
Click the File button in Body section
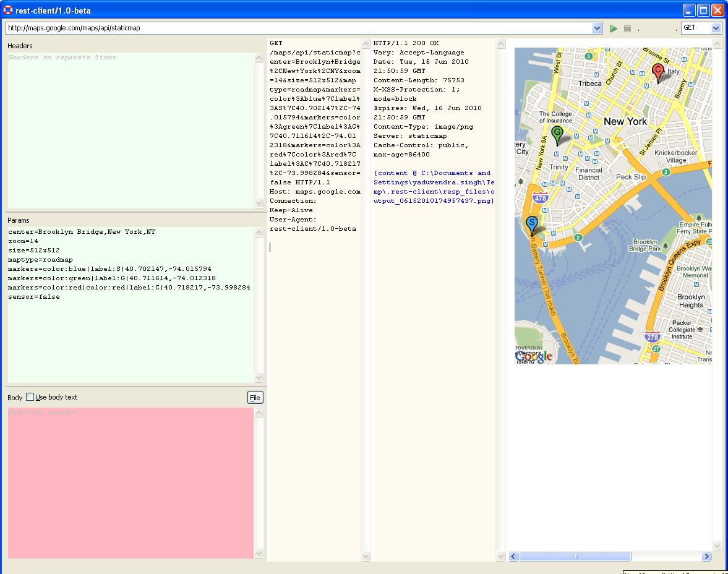(x=255, y=398)
